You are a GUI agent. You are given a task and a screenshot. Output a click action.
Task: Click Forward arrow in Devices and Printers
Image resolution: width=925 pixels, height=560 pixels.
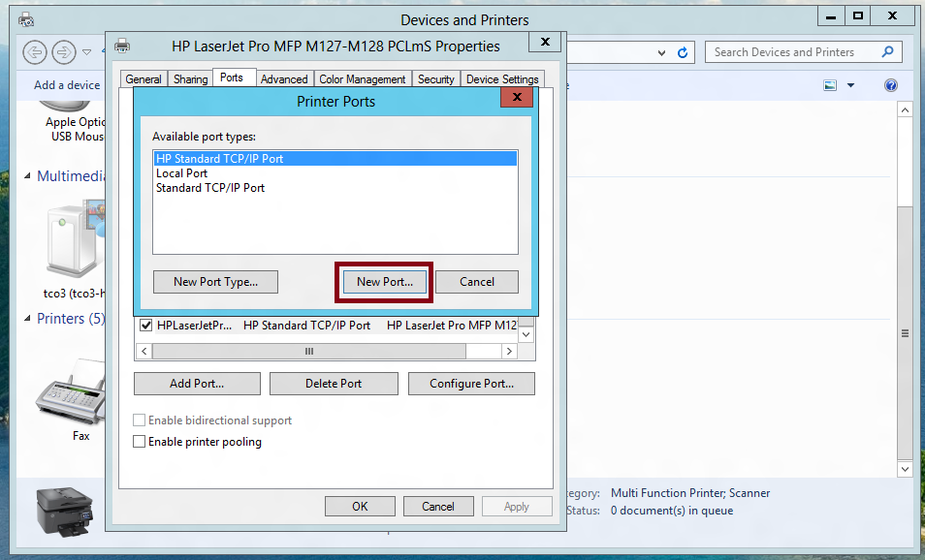(64, 52)
